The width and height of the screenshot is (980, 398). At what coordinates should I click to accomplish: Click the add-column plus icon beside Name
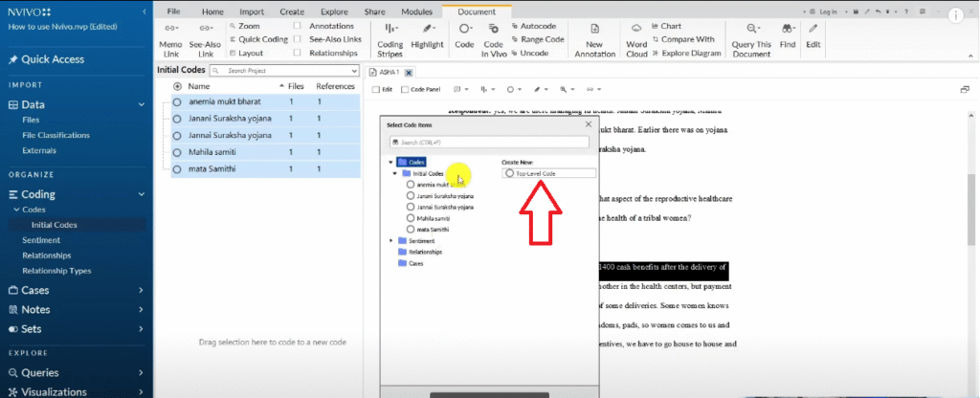pos(177,86)
